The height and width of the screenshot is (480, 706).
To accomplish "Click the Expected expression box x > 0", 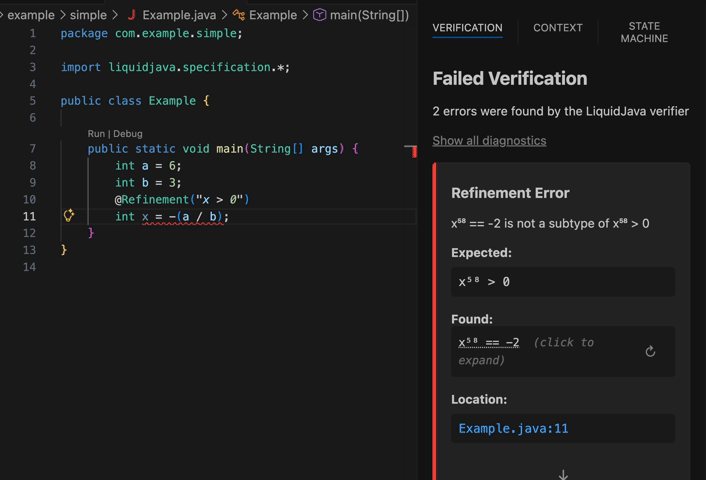I will pos(562,282).
